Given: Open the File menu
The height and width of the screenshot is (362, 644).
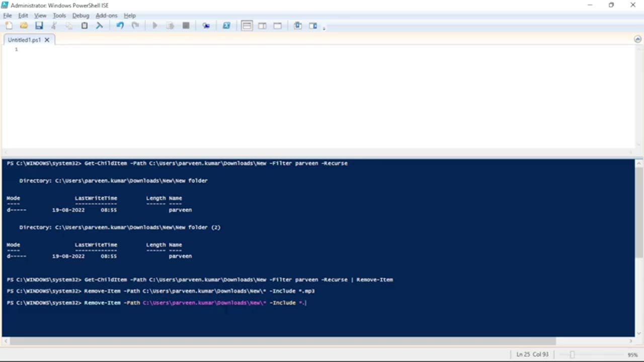Looking at the screenshot, I should [8, 16].
